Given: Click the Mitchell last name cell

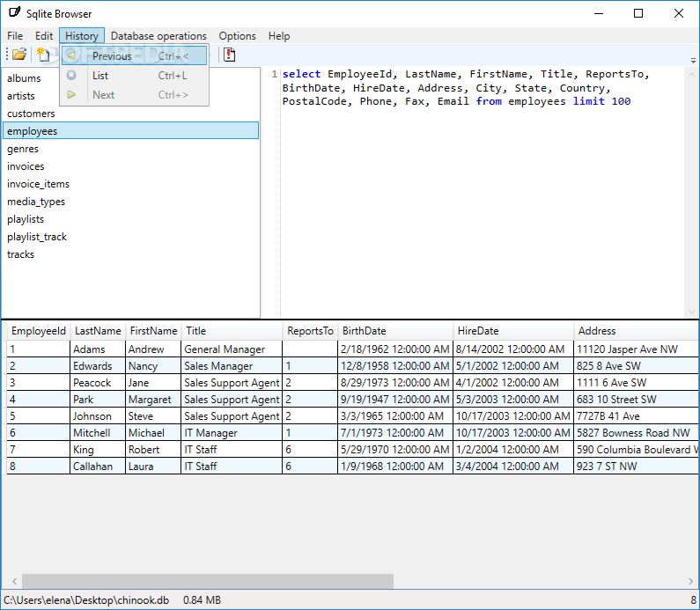Looking at the screenshot, I should tap(98, 433).
